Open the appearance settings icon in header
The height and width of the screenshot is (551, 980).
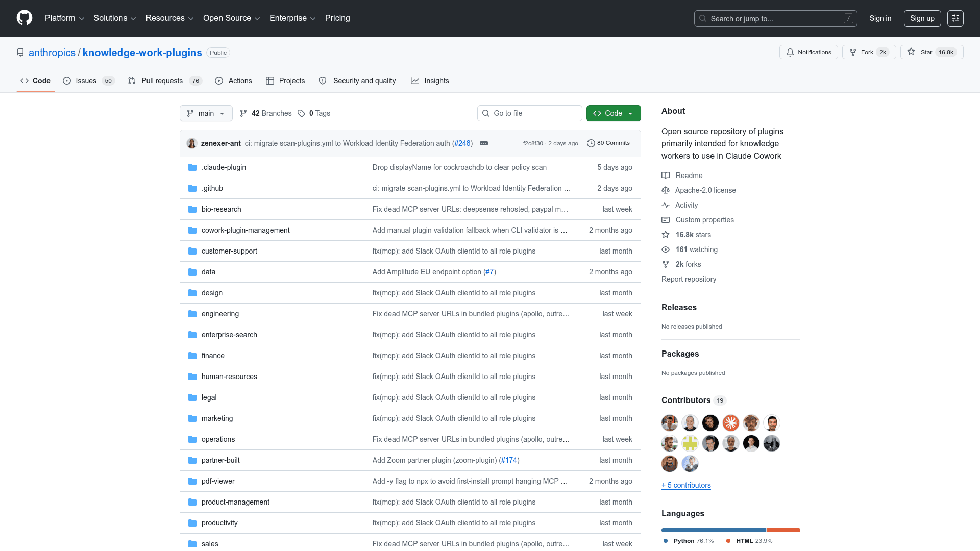coord(955,18)
